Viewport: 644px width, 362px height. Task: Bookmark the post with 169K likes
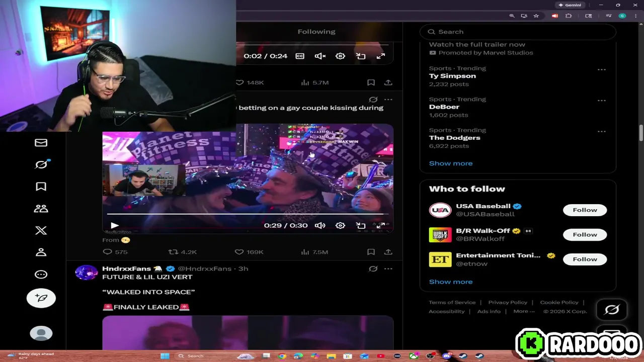point(371,252)
